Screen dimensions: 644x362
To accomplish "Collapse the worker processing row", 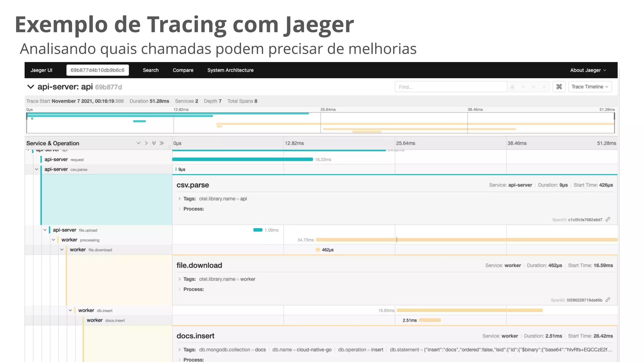I will pos(53,240).
